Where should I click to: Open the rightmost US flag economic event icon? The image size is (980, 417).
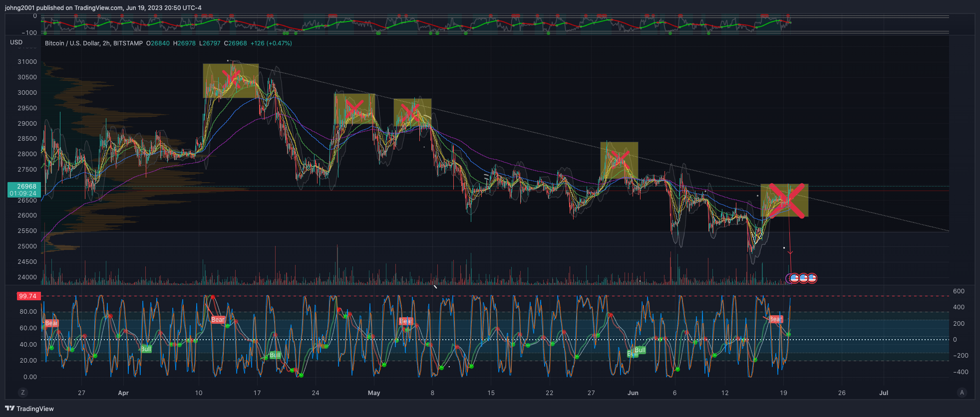812,278
